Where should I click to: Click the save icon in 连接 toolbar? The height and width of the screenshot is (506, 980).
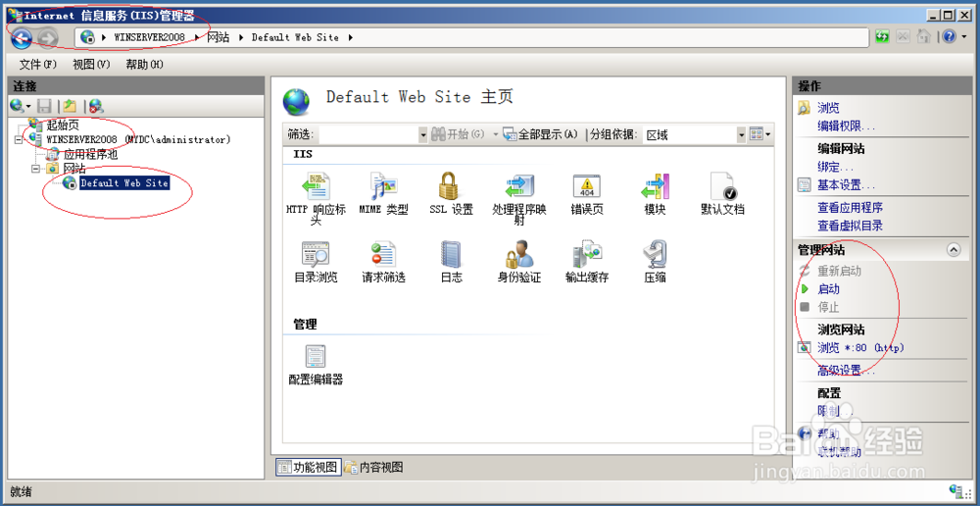tap(44, 106)
